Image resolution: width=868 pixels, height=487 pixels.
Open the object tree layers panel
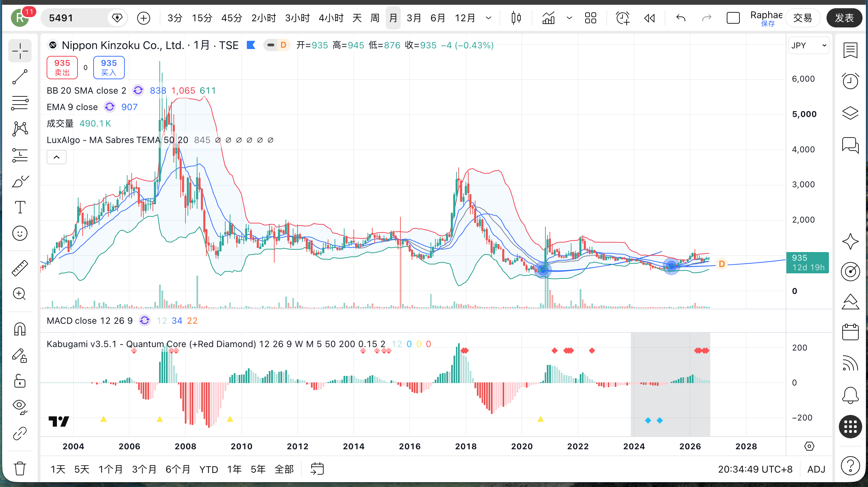pos(850,112)
